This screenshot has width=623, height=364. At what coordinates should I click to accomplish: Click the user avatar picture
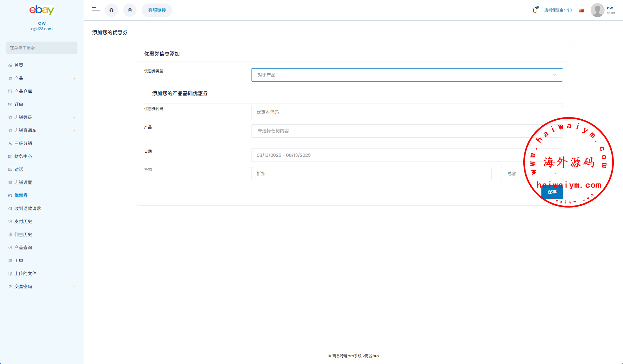tap(597, 10)
